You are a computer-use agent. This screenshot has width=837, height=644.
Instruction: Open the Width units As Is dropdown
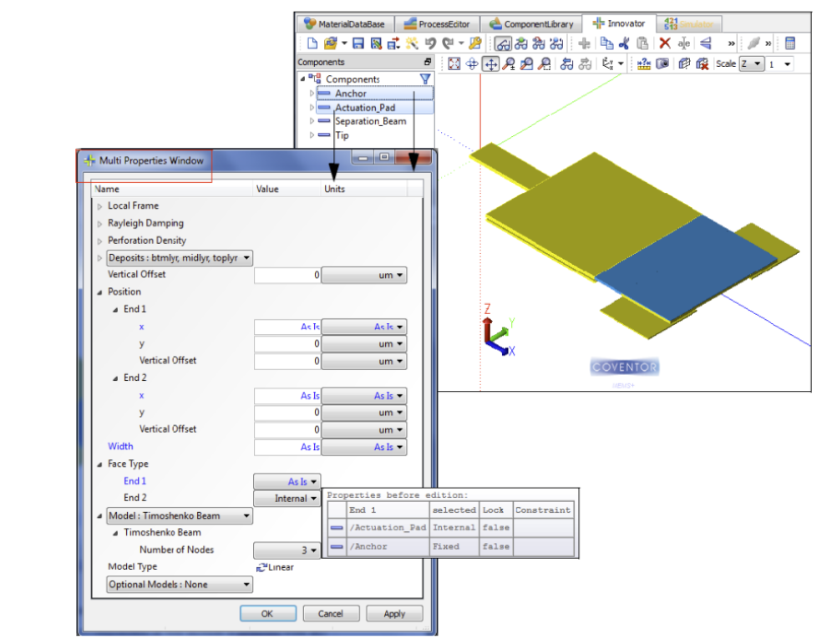[x=364, y=447]
